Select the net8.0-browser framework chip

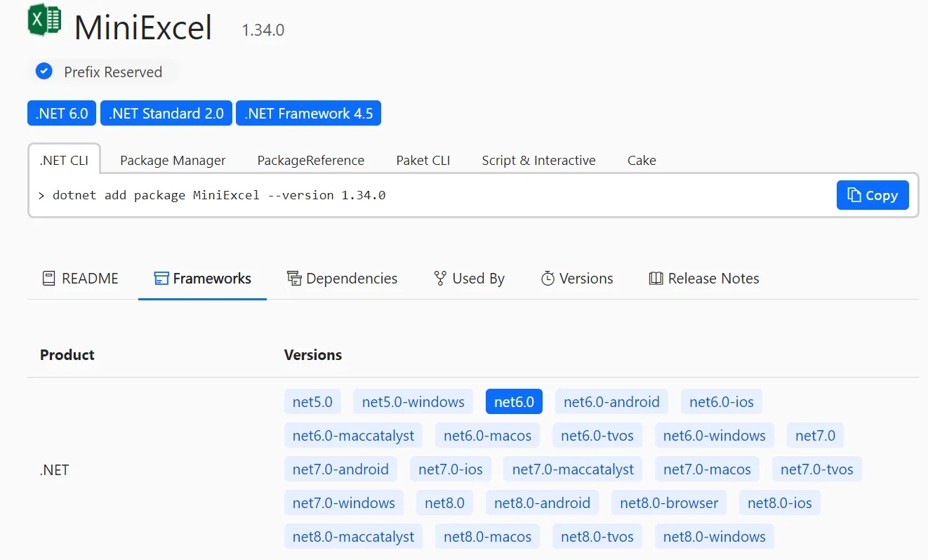click(669, 502)
